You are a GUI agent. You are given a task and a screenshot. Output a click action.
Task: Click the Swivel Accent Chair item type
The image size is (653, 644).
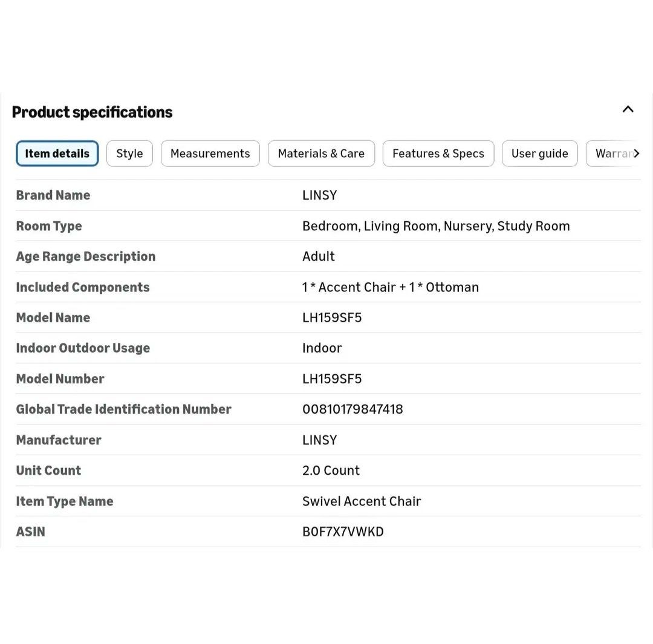click(x=362, y=501)
